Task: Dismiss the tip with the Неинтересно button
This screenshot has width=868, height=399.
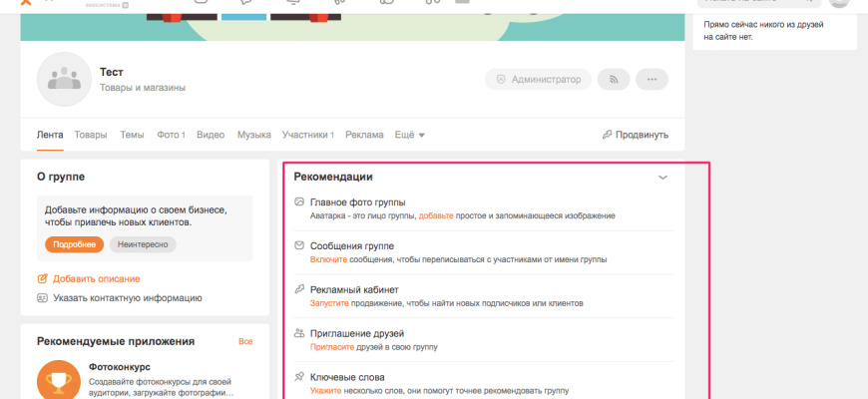Action: pyautogui.click(x=143, y=243)
